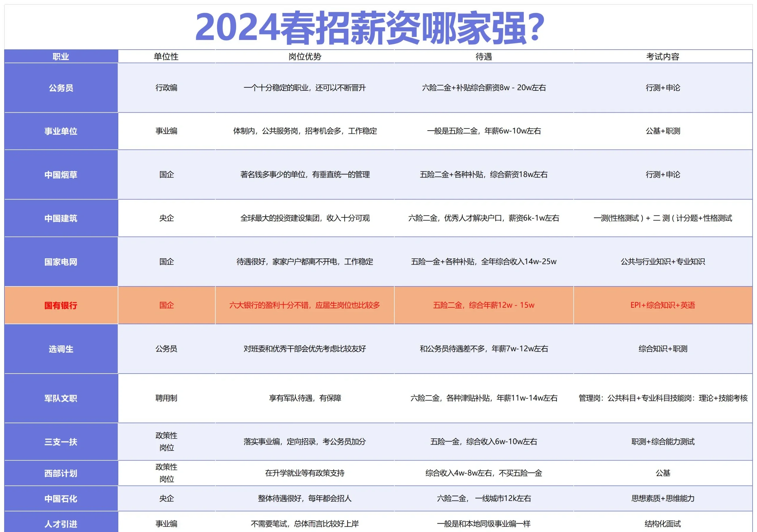
Task: Click the '国家电网' row label
Action: pos(61,262)
